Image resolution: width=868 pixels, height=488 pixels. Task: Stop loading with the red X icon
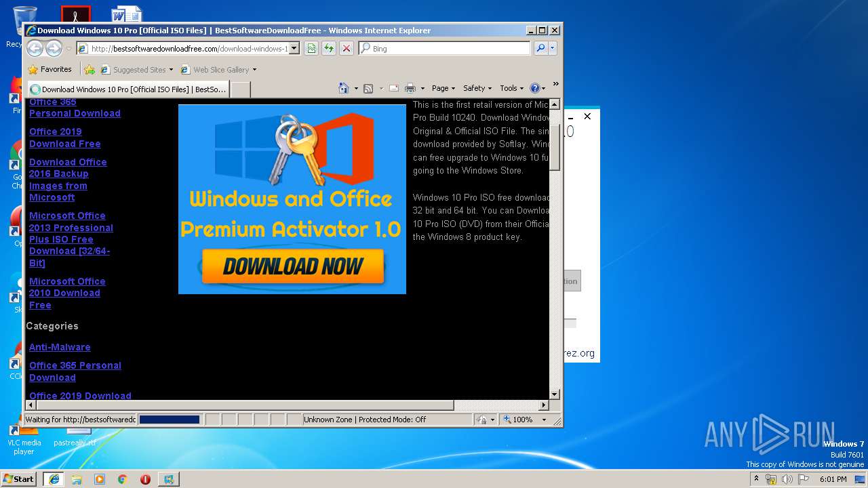(x=347, y=48)
